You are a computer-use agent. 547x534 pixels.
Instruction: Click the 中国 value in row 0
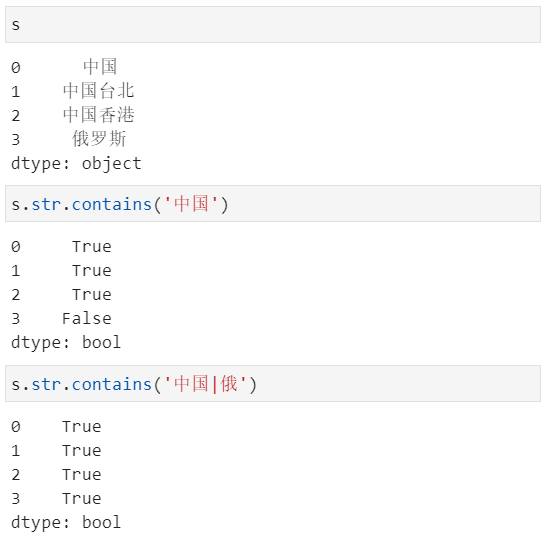(100, 67)
